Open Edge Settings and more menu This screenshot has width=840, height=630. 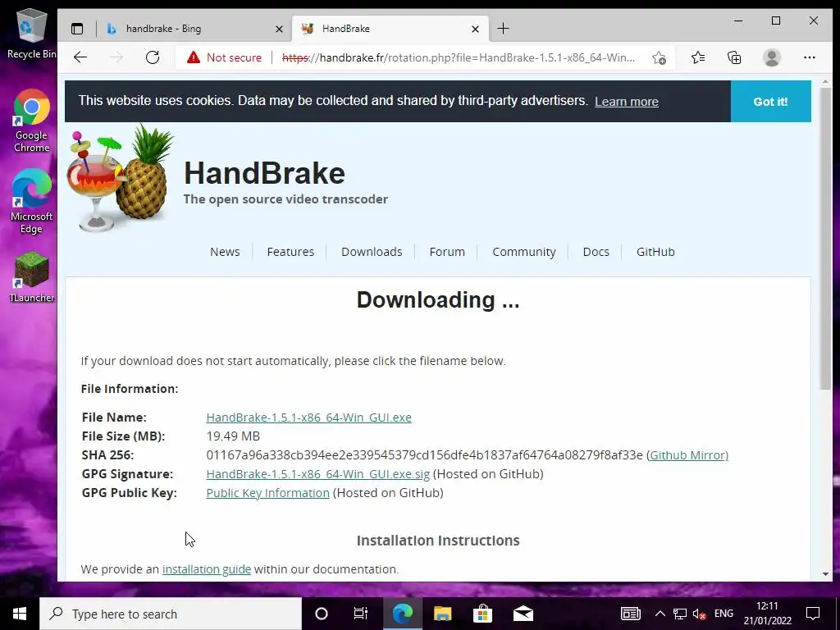(809, 57)
